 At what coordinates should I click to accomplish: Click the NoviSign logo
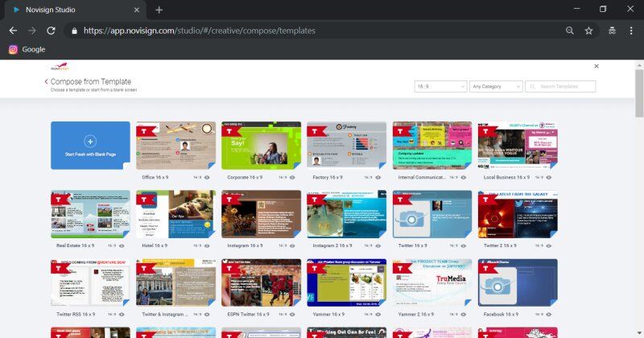coord(61,69)
